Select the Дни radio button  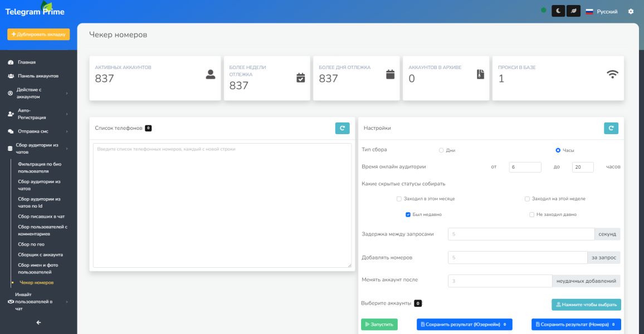coord(441,150)
